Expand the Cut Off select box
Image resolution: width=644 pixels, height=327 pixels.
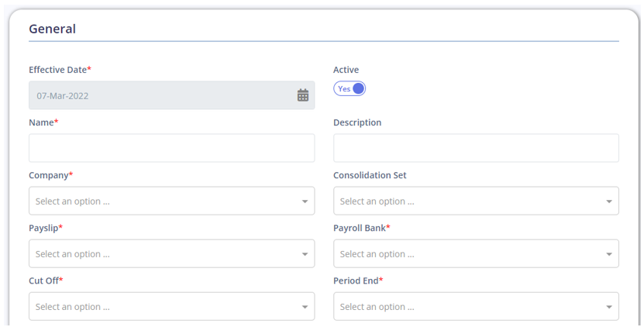click(x=172, y=306)
